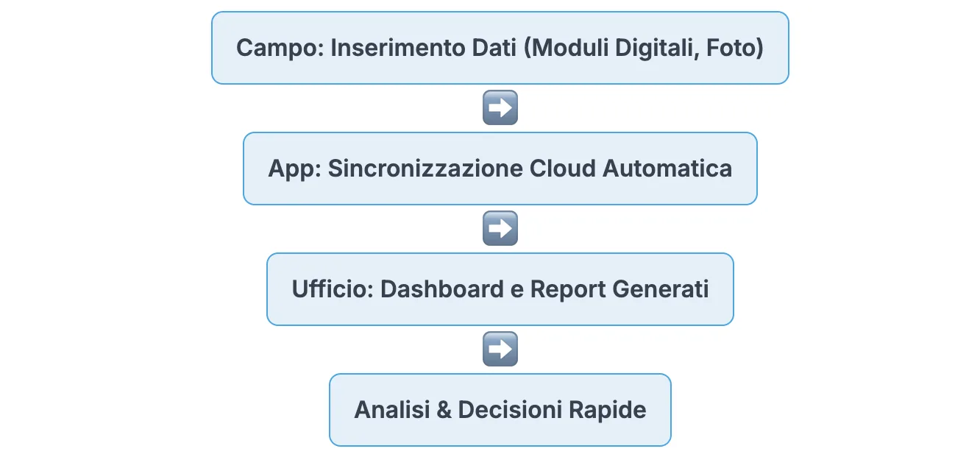Click the arrow above the Analisi box
The height and width of the screenshot is (471, 980).
coord(500,350)
